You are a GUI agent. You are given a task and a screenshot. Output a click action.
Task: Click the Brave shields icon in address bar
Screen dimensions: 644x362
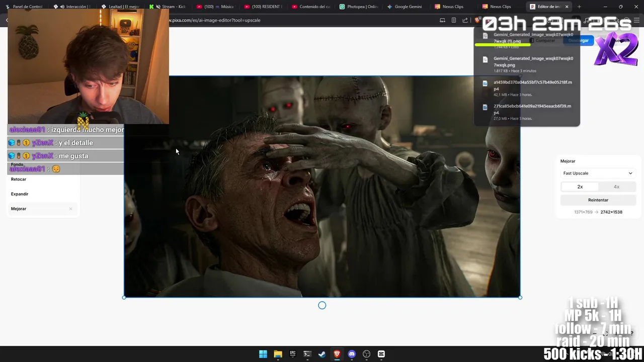coord(476,20)
